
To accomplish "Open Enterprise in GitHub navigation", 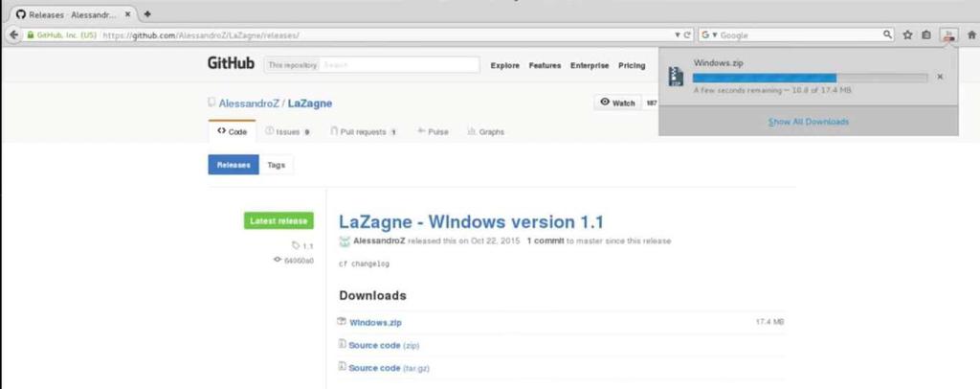I will [x=590, y=66].
